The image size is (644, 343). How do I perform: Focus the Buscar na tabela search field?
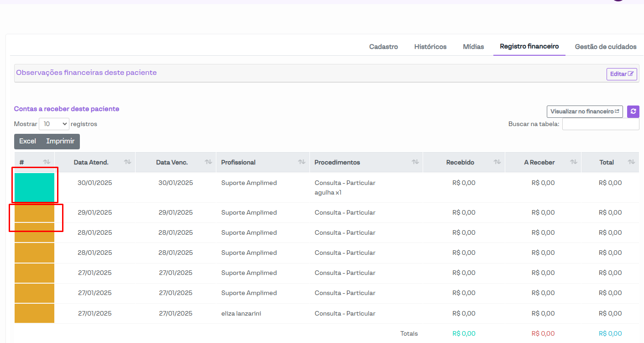pyautogui.click(x=600, y=124)
